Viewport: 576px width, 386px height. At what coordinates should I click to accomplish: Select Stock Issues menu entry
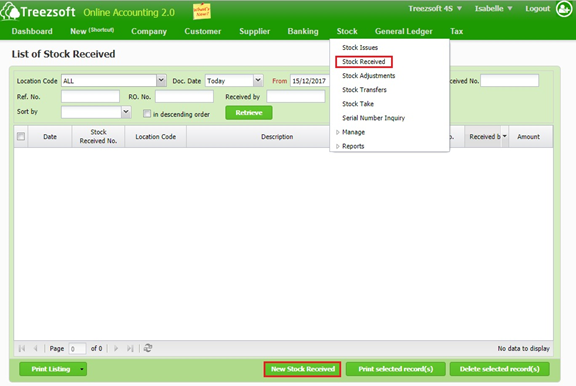pyautogui.click(x=360, y=47)
